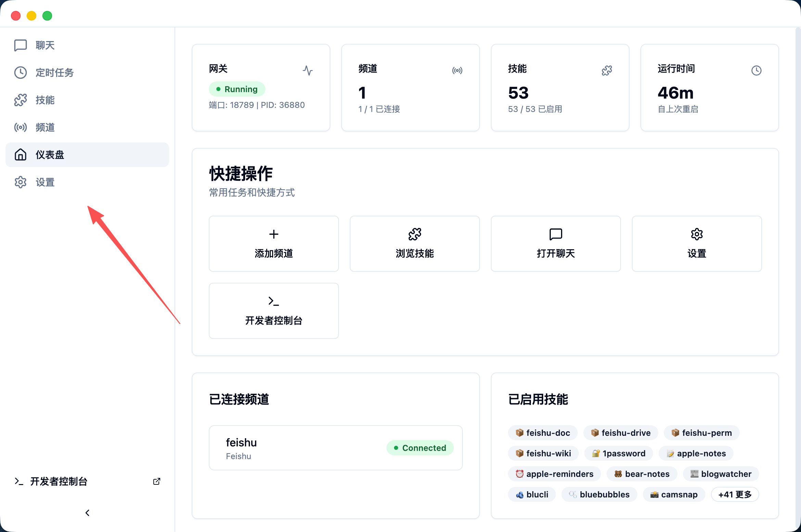The image size is (801, 532).
Task: Click the 添加频道 quick action button
Action: click(274, 243)
